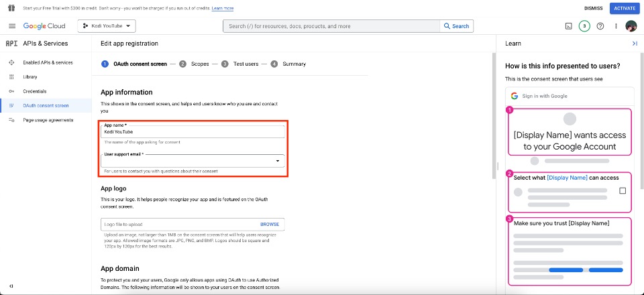Click the 'App logo' heading

pos(113,189)
